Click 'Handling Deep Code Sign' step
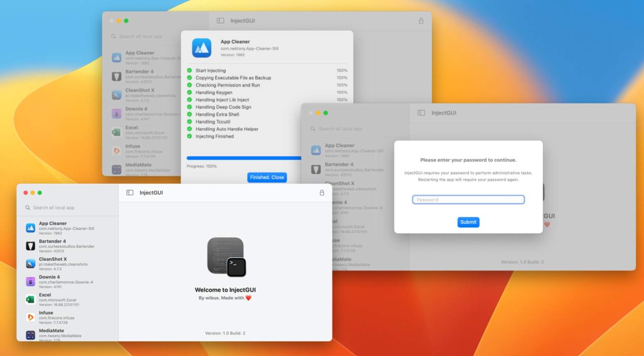 (x=223, y=107)
